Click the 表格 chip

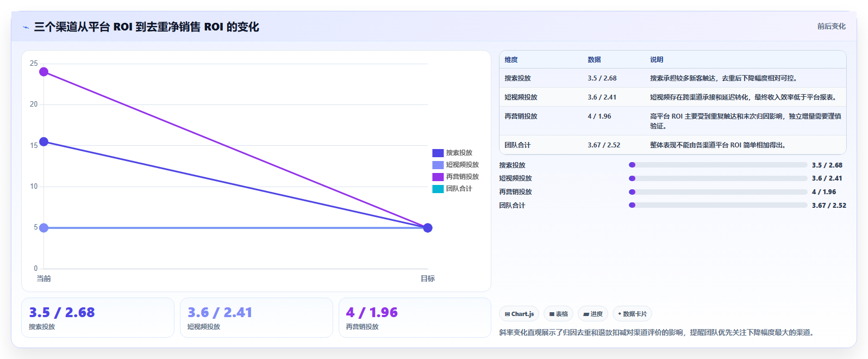point(558,314)
